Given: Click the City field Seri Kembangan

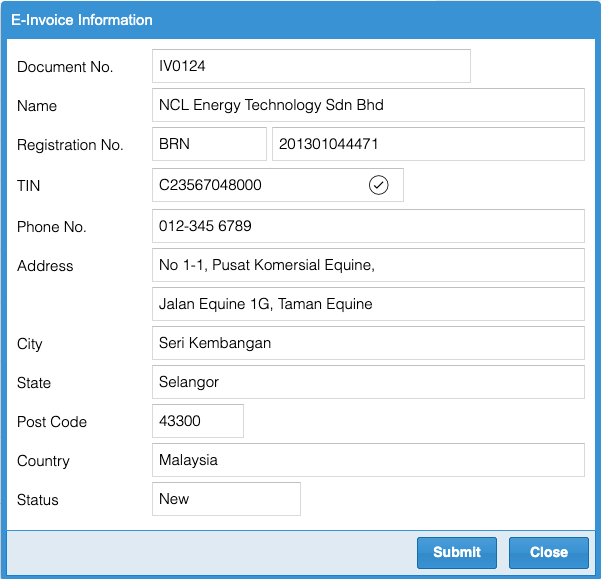Looking at the screenshot, I should coord(368,343).
